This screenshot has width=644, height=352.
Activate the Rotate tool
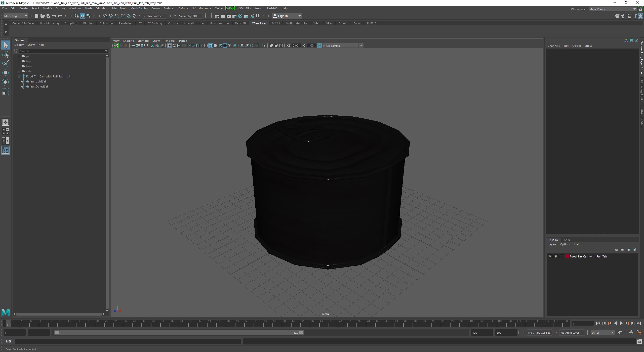6,82
